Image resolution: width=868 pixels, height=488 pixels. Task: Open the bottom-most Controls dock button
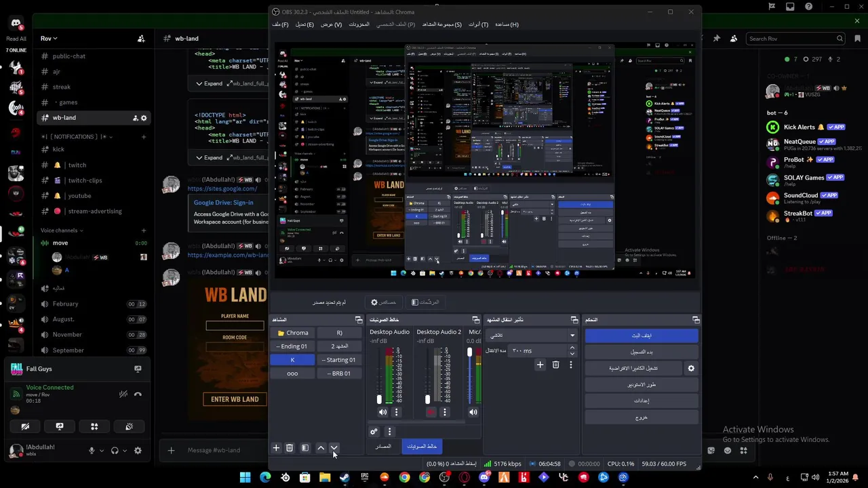point(642,417)
